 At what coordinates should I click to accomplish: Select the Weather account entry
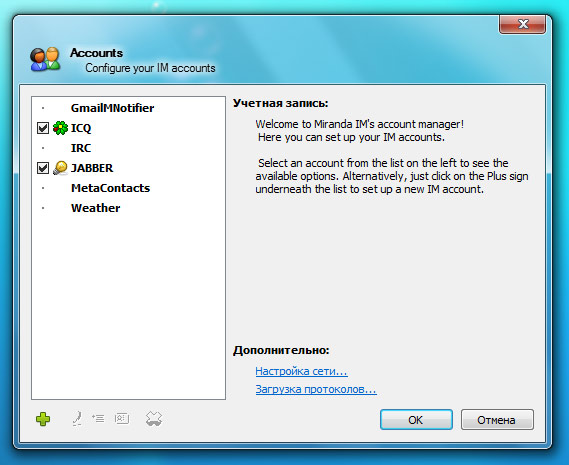pos(95,208)
